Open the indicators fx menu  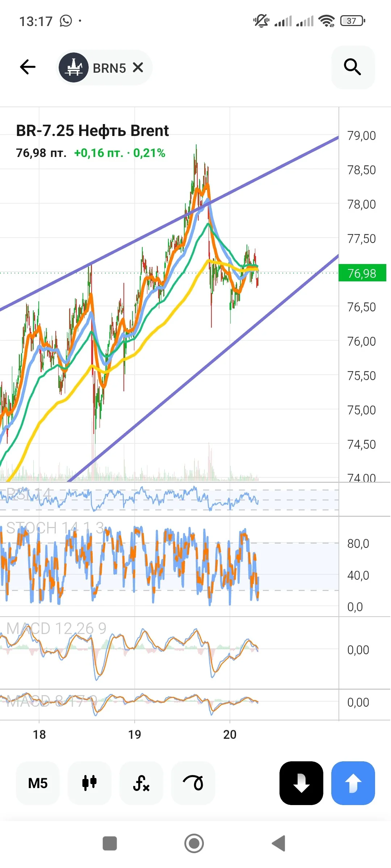coord(141,783)
